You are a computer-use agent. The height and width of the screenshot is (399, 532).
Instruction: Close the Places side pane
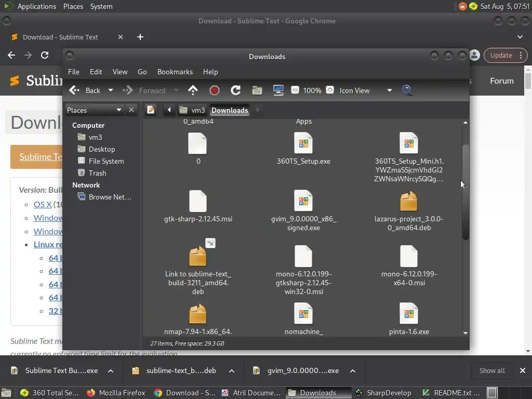point(131,110)
